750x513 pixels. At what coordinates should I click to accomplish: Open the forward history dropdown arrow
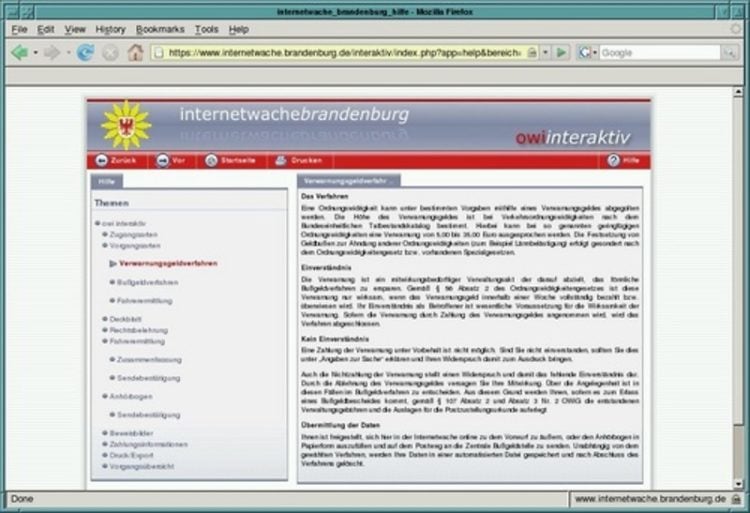(x=68, y=52)
